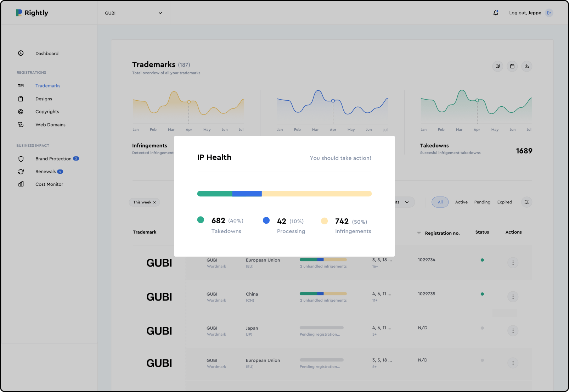Click the Designs clipboard icon
This screenshot has width=569, height=392.
coord(21,99)
